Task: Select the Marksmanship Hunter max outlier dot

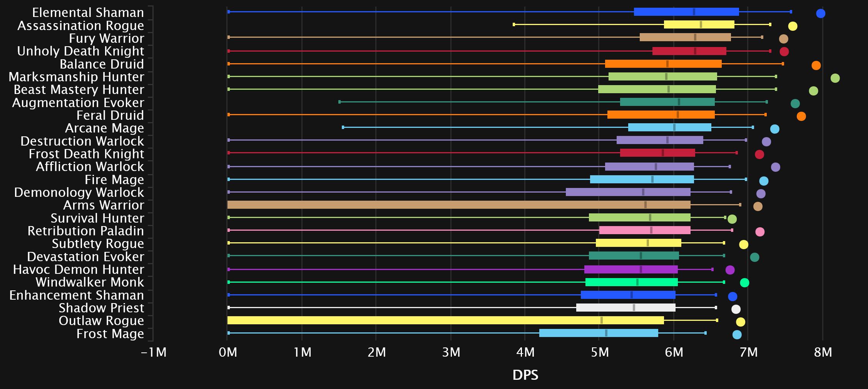Action: 835,78
